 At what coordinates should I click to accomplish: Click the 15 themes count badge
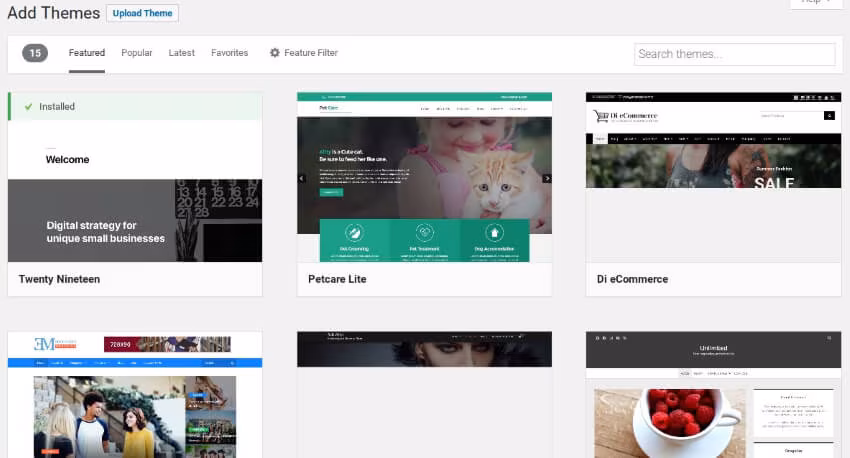[x=35, y=53]
